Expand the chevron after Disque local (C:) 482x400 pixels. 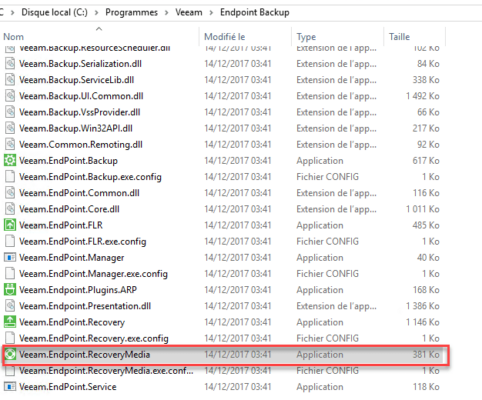(x=96, y=13)
